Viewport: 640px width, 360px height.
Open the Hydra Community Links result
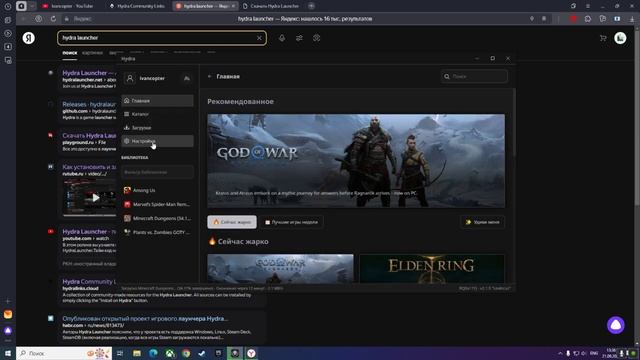pos(89,282)
